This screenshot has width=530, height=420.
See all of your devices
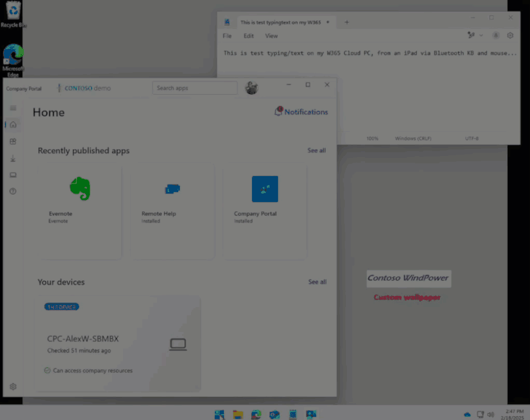[x=317, y=282]
